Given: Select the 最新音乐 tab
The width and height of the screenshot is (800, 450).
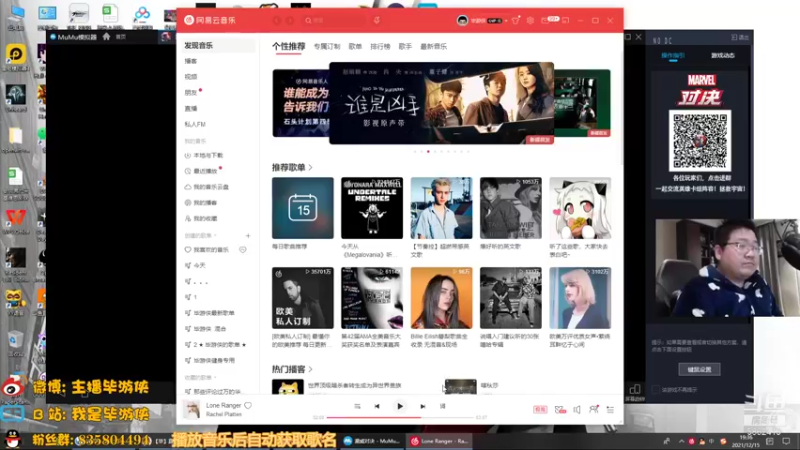Looking at the screenshot, I should tap(433, 46).
